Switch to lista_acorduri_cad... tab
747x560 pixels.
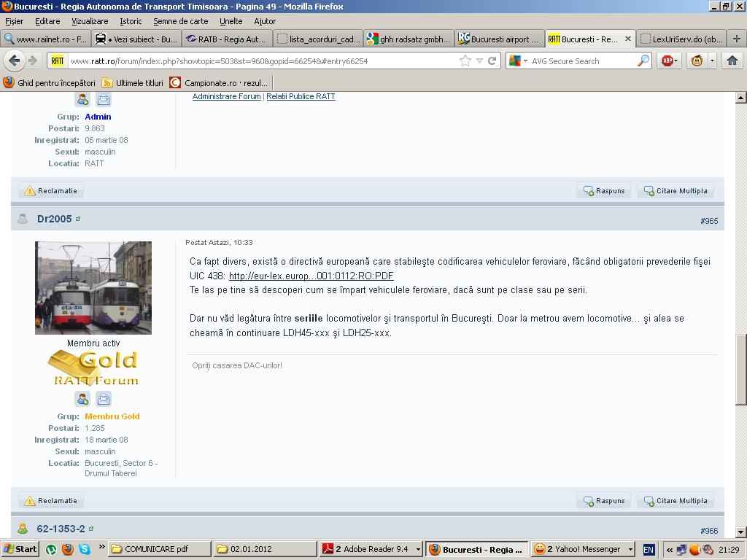coord(318,39)
